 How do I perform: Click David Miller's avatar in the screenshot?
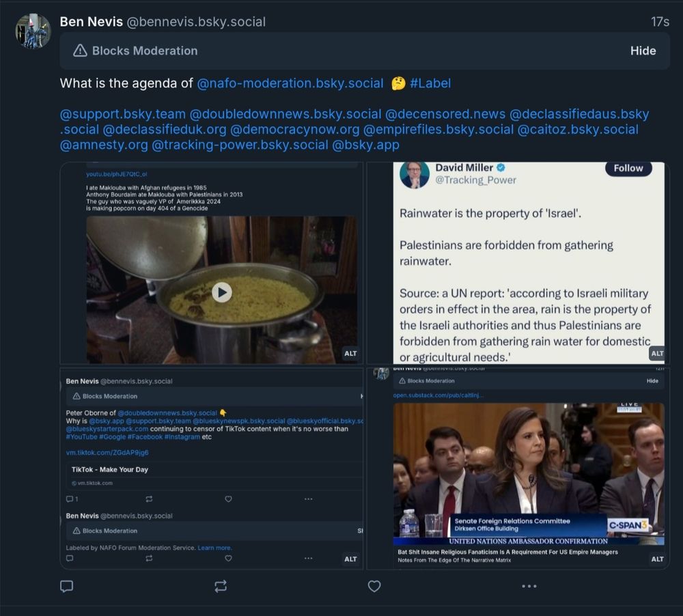click(x=415, y=174)
